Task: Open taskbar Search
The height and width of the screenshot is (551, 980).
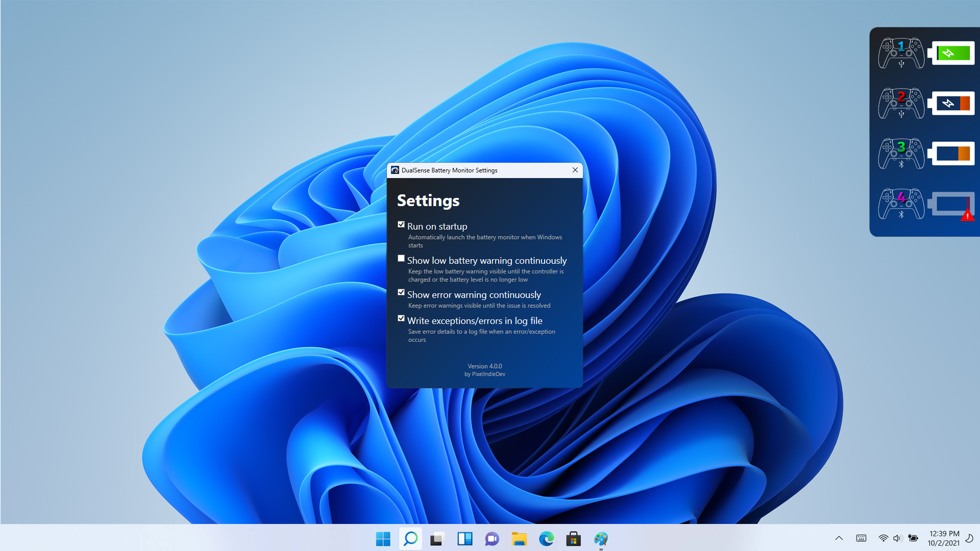Action: pos(410,539)
